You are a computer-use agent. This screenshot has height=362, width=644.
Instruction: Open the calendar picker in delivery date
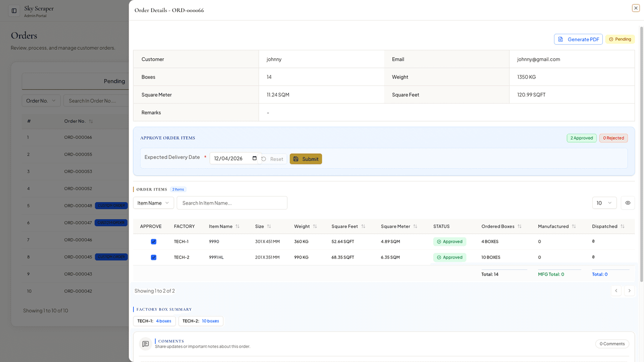[x=255, y=158]
